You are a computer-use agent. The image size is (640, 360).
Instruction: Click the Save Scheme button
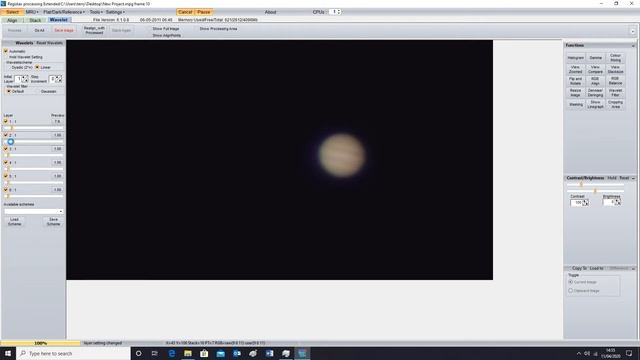point(53,222)
